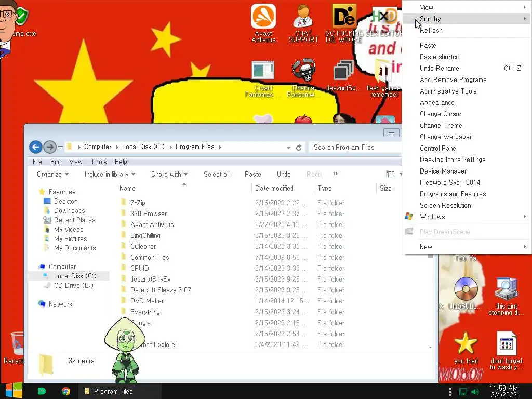Change the view layout icon in Explorer
The image size is (532, 399).
390,174
